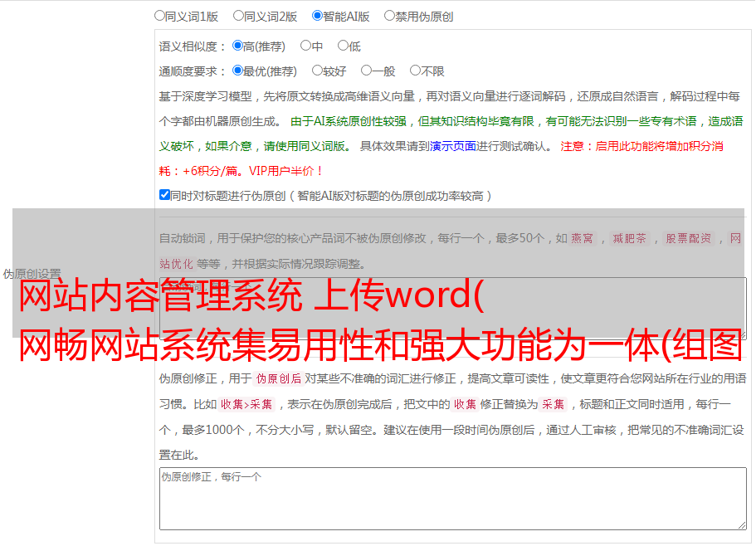Set 语义相似度 to 中
The width and height of the screenshot is (756, 546).
pyautogui.click(x=305, y=46)
